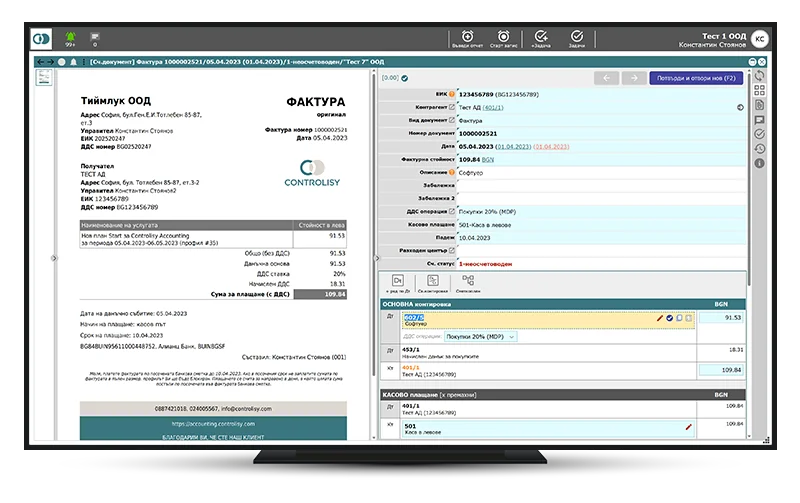Screen dimensions: 800x503
Task: Click the previous document arrow button
Action: 607,78
